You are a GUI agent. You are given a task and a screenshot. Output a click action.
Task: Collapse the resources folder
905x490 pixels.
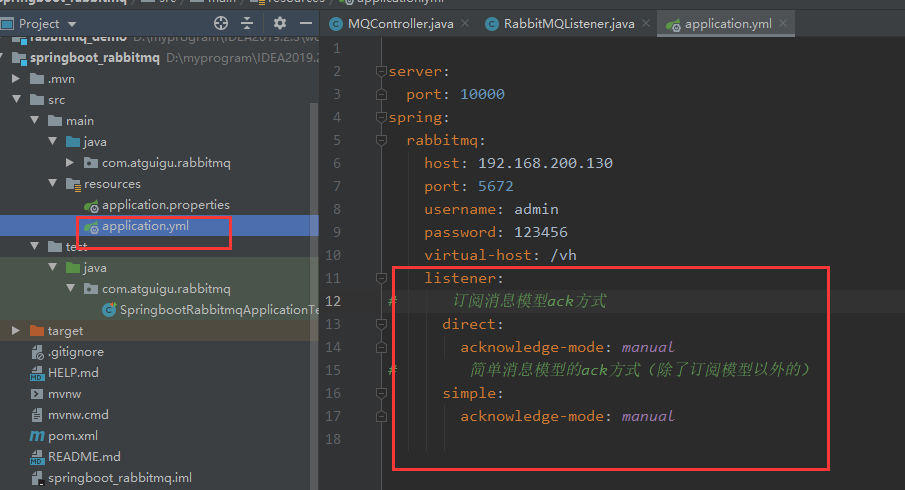click(x=53, y=183)
